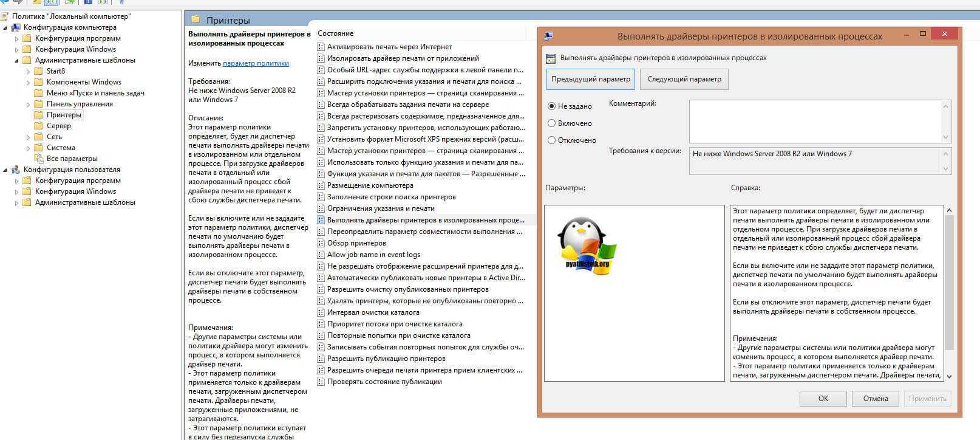Expand the Компоненты Windows tree node
The width and height of the screenshot is (980, 440).
coord(28,83)
